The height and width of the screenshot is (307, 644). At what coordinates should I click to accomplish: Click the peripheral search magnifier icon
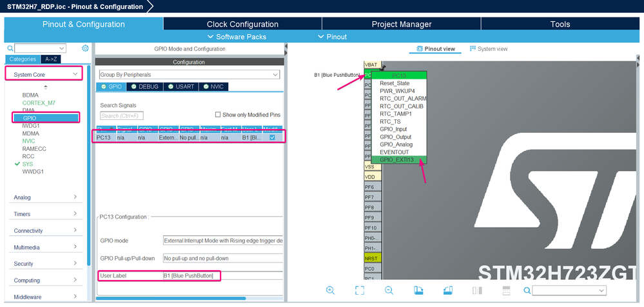click(10, 48)
